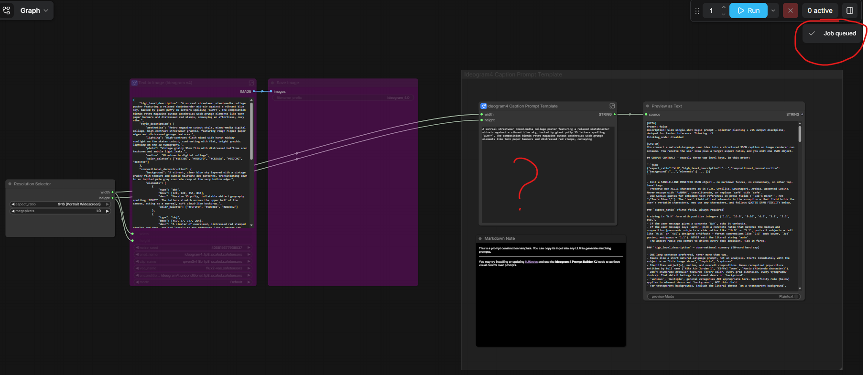Click the height output port on Resolution Selector
868x375 pixels.
tap(112, 198)
